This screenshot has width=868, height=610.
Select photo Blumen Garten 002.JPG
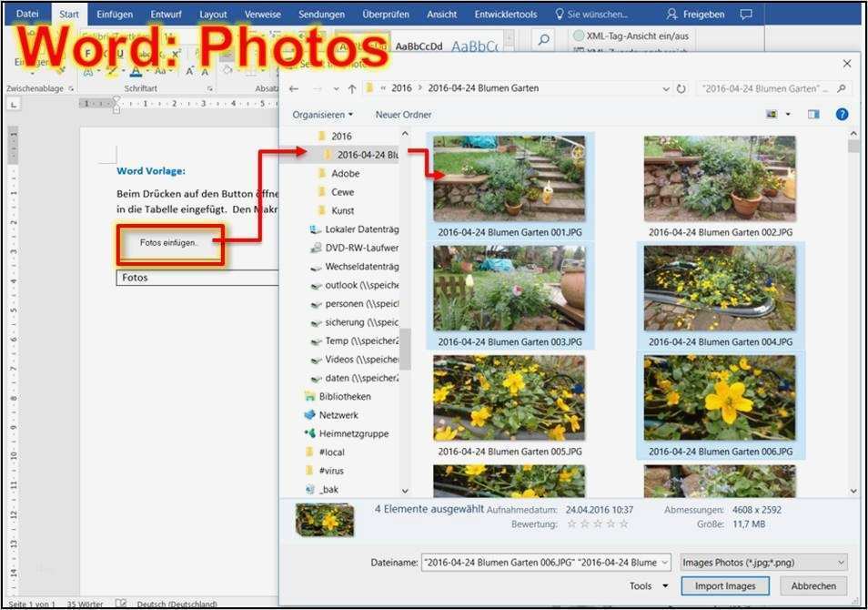tap(721, 186)
